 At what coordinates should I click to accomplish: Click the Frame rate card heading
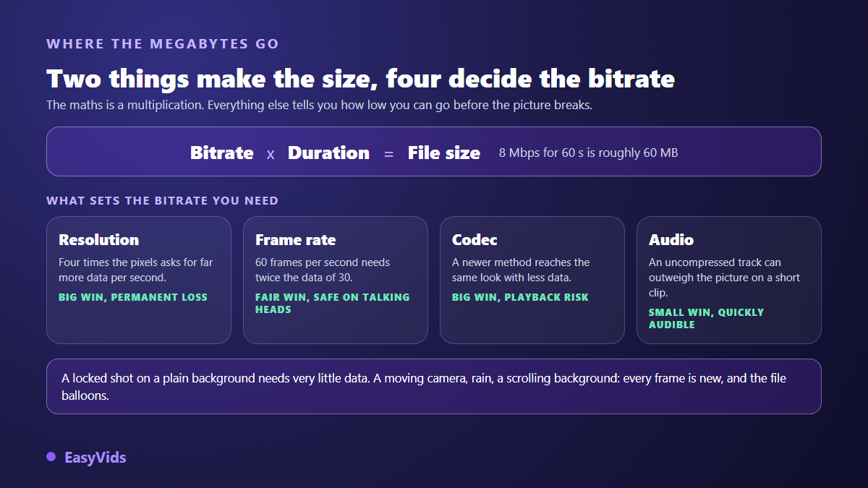tap(296, 240)
